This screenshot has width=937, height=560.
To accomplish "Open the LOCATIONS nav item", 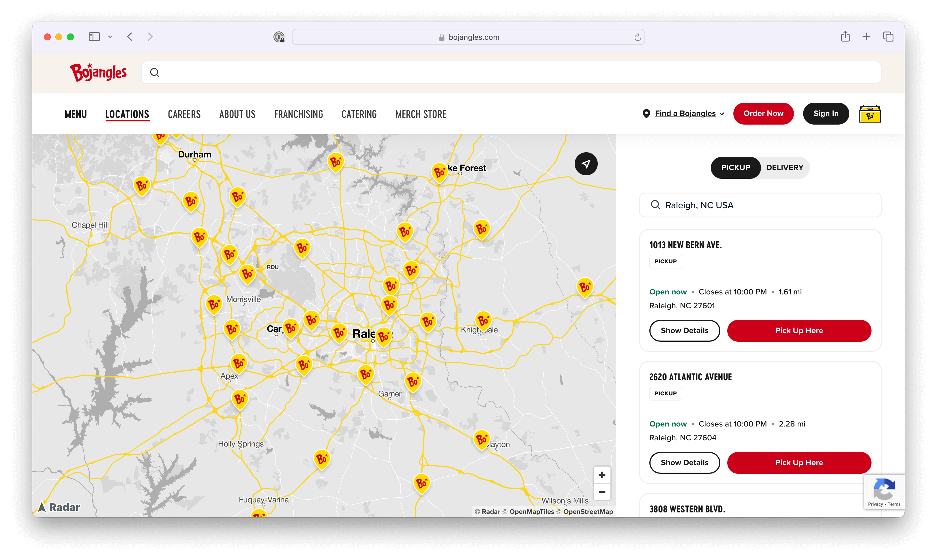I will click(x=127, y=114).
